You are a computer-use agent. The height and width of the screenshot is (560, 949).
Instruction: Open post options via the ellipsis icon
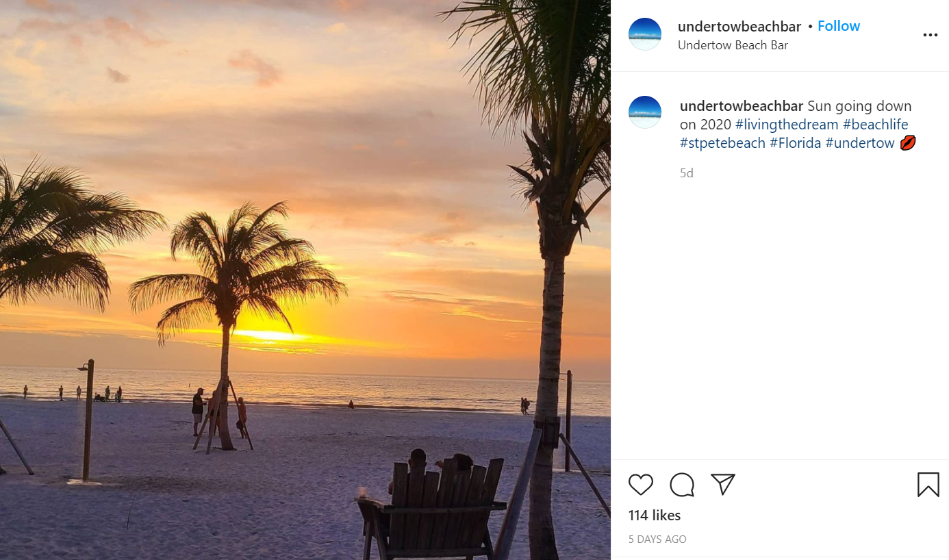[930, 35]
